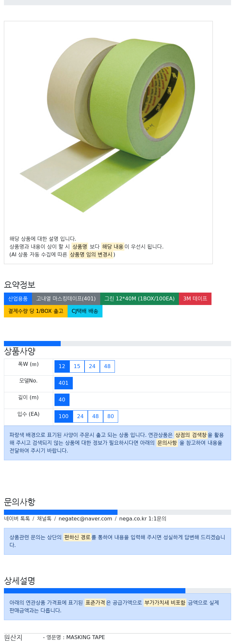Click the 고내열 마스킹테이프(401) tag
The width and height of the screenshot is (235, 644).
[x=66, y=298]
